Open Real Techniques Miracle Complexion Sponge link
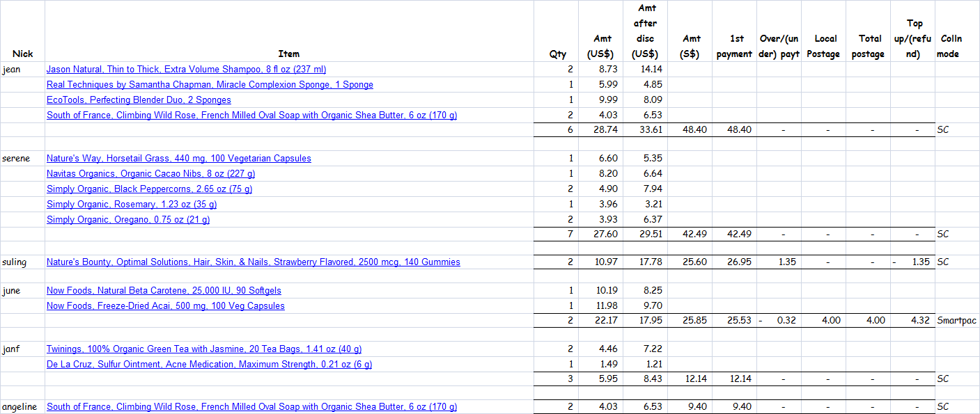 pos(210,85)
